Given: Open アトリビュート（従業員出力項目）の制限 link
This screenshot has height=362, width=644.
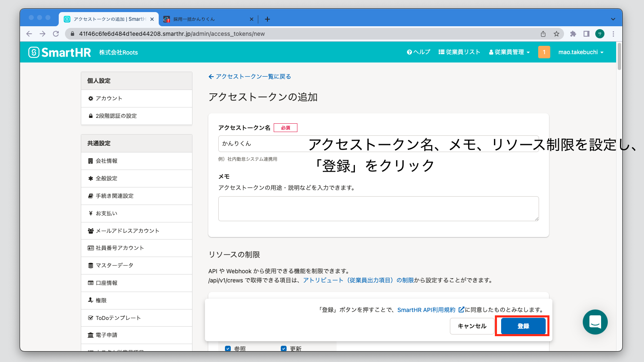Looking at the screenshot, I should (x=358, y=280).
